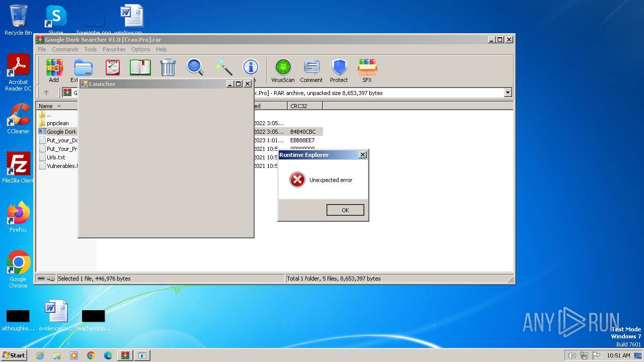Sort files by the CRC32 column header

(x=305, y=106)
